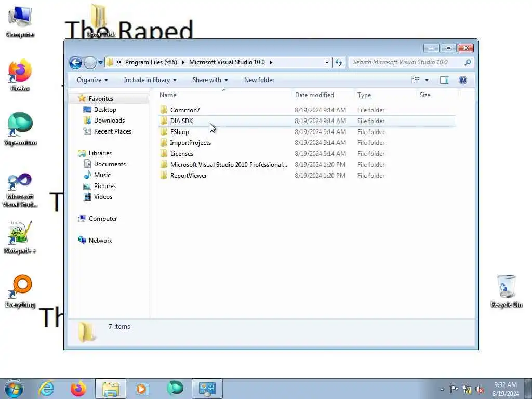
Task: Select Libraries in the navigation pane
Action: click(100, 153)
